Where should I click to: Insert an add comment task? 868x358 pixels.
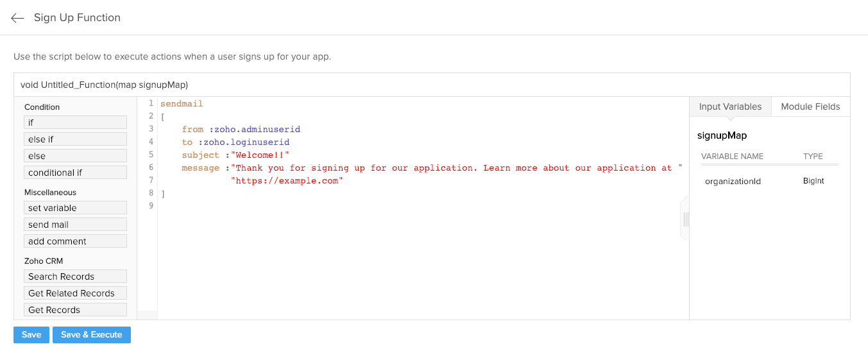click(x=76, y=241)
